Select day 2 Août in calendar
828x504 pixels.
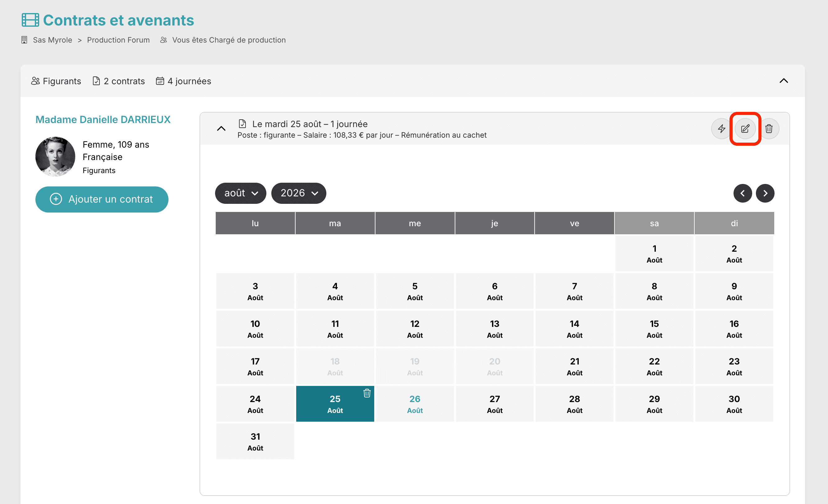pyautogui.click(x=734, y=253)
